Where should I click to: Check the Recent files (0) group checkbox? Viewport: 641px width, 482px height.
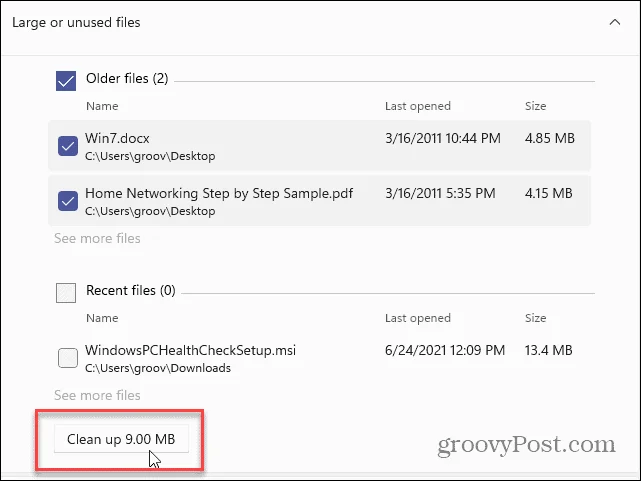click(66, 293)
